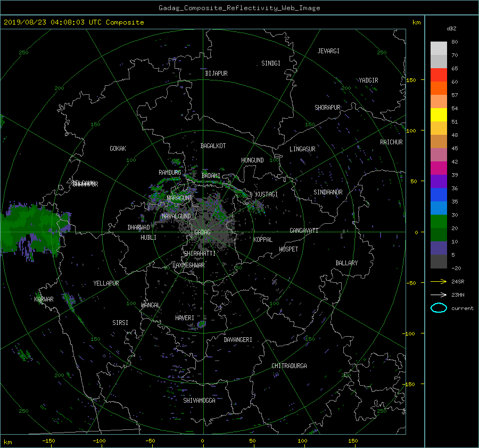Click the HANGAL city label
The width and height of the screenshot is (479, 448).
point(150,305)
